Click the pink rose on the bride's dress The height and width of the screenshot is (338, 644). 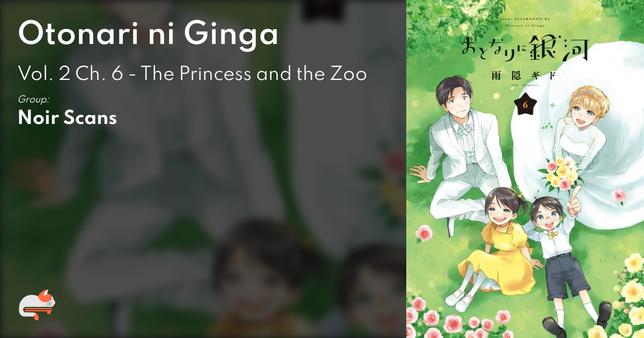[620, 195]
